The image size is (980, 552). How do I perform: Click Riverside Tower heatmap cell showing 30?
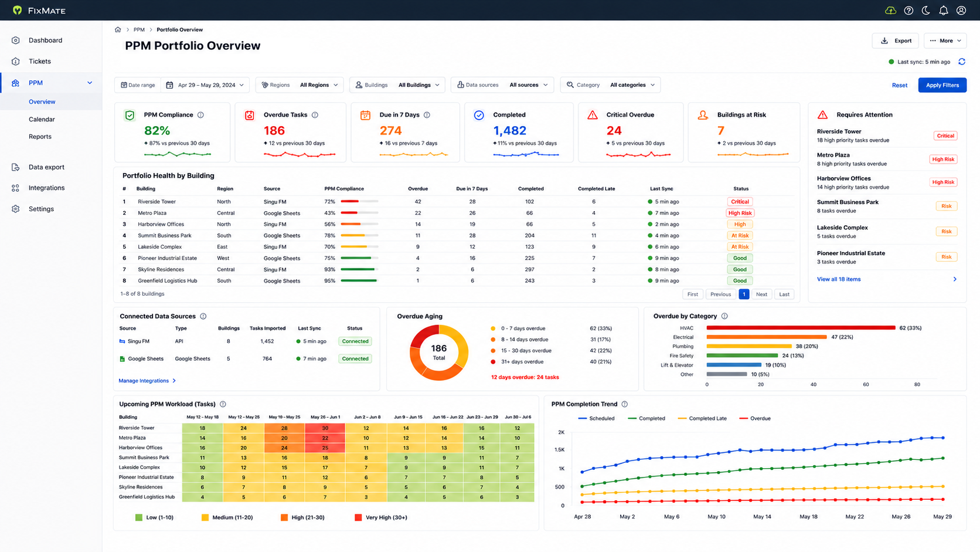[325, 428]
